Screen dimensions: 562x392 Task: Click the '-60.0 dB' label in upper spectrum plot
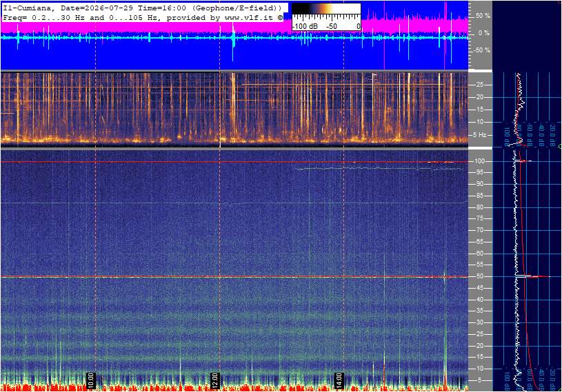(530, 134)
